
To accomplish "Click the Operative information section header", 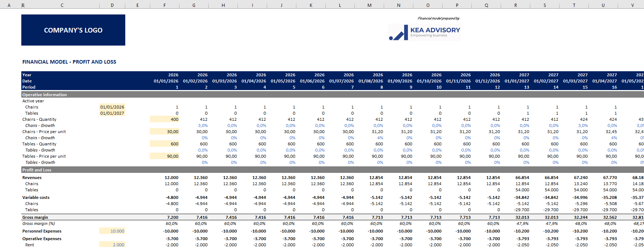I will (x=45, y=95).
